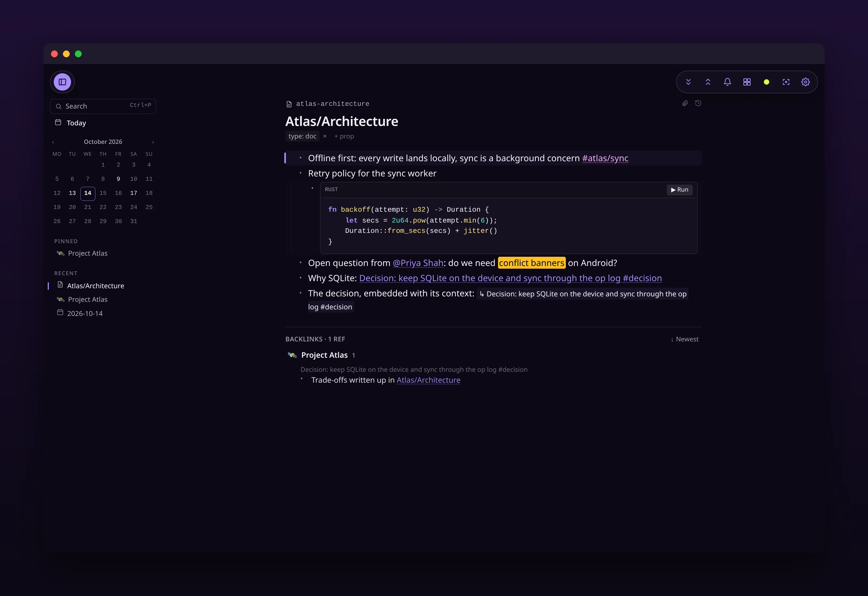Select October 13 in the calendar
The width and height of the screenshot is (868, 596).
(72, 193)
